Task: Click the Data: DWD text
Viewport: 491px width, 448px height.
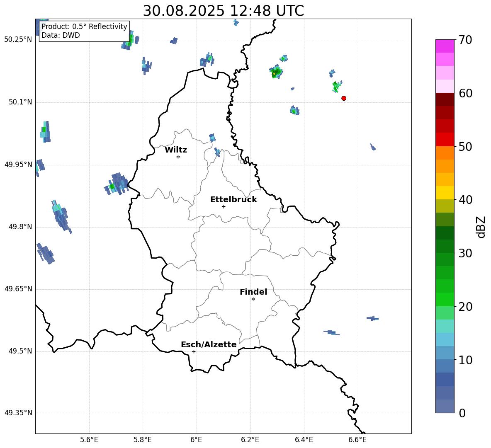Action: [x=61, y=35]
